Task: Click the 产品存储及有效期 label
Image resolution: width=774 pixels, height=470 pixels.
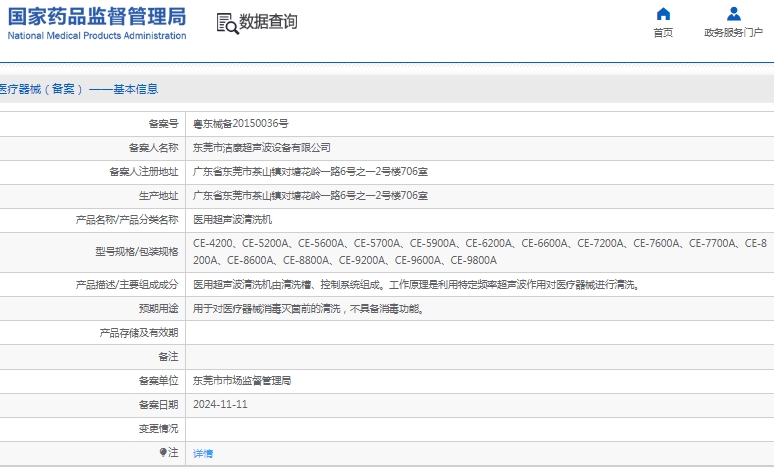Action: click(139, 333)
